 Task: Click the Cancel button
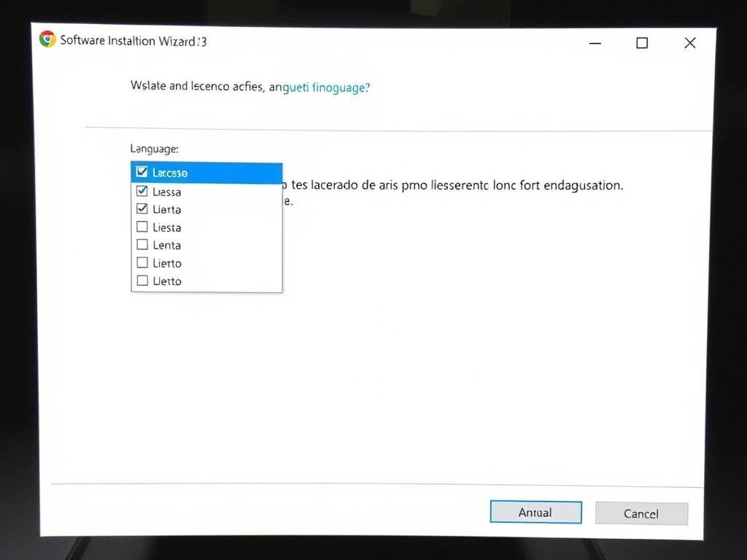click(641, 513)
